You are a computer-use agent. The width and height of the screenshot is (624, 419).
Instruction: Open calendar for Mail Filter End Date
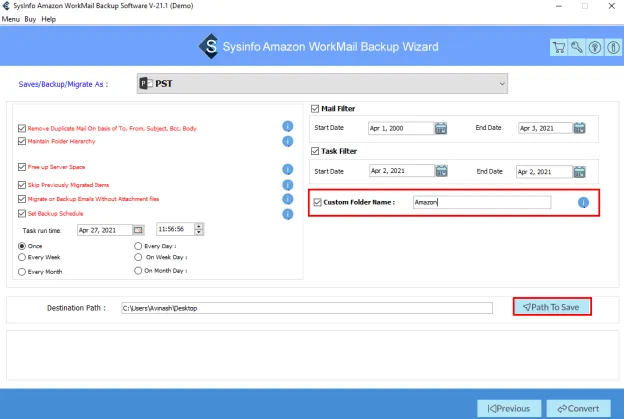pyautogui.click(x=578, y=128)
